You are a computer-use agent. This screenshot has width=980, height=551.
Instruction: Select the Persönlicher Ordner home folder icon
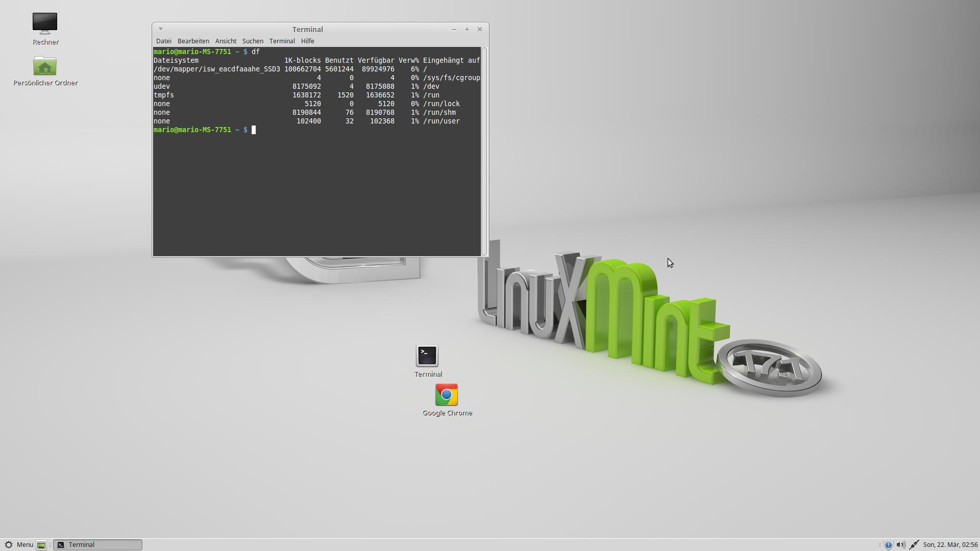45,66
